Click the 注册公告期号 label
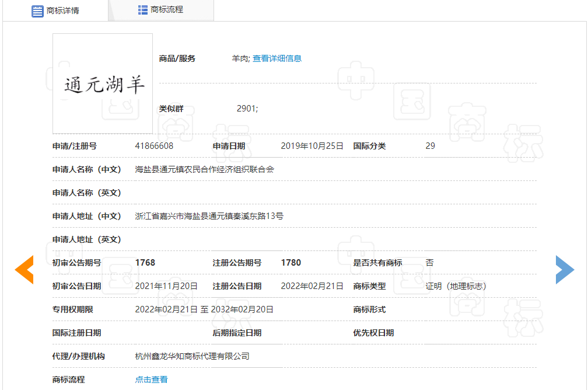 [x=237, y=263]
